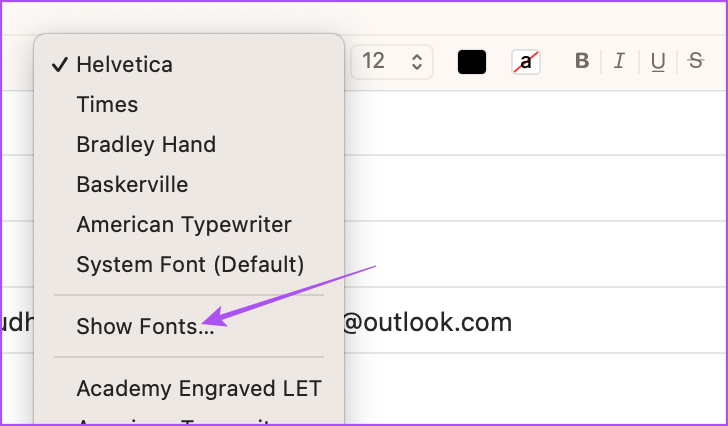
Task: Toggle Italic text formatting
Action: click(x=619, y=61)
